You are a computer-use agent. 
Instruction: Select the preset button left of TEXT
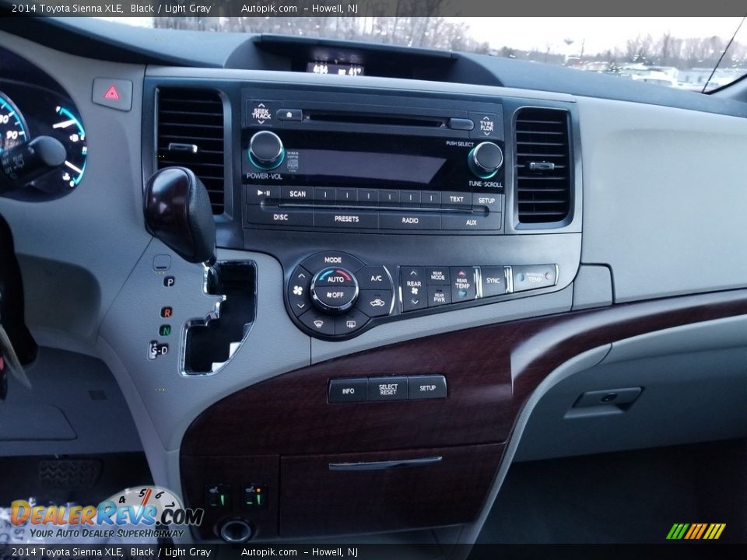point(430,198)
